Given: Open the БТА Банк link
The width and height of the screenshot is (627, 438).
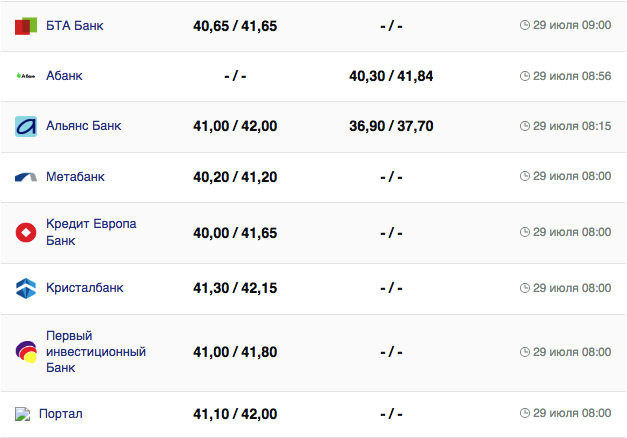Looking at the screenshot, I should pyautogui.click(x=74, y=25).
